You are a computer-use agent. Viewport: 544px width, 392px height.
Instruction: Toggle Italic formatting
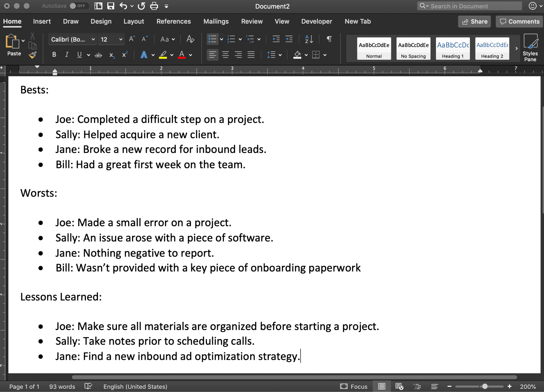tap(67, 55)
